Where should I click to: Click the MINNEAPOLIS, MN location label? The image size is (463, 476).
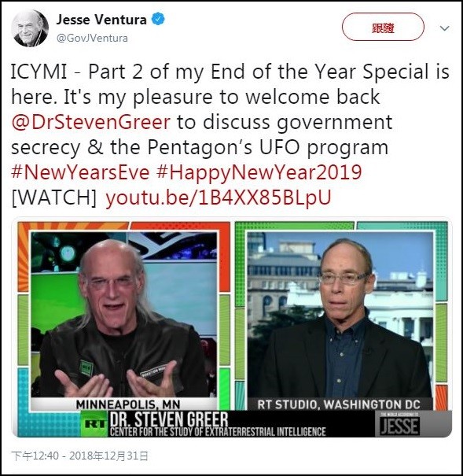tap(128, 404)
